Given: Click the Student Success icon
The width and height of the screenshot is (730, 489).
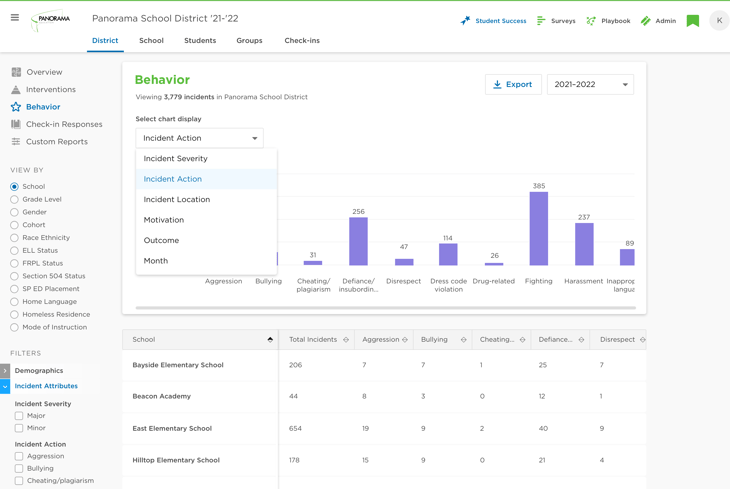Looking at the screenshot, I should 465,20.
